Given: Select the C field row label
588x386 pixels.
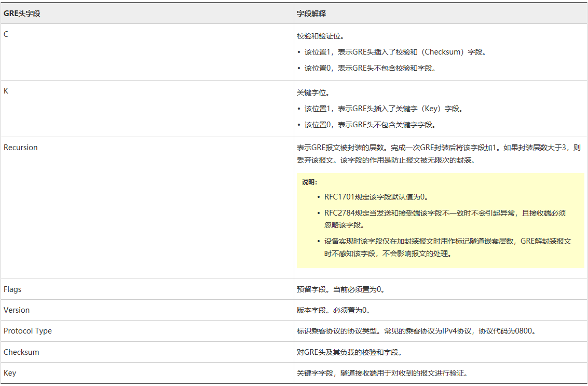Looking at the screenshot, I should coord(5,34).
